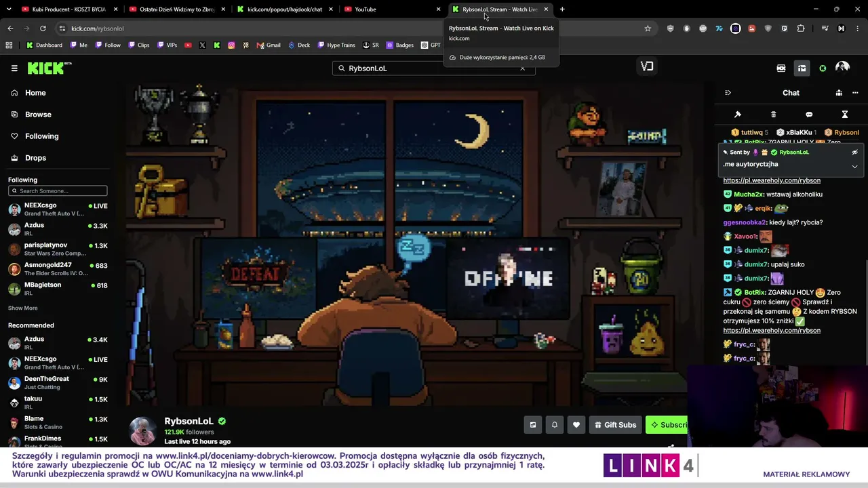Screen dimensions: 868x488
Task: Click into the RybsonLoL search box
Action: pyautogui.click(x=433, y=68)
